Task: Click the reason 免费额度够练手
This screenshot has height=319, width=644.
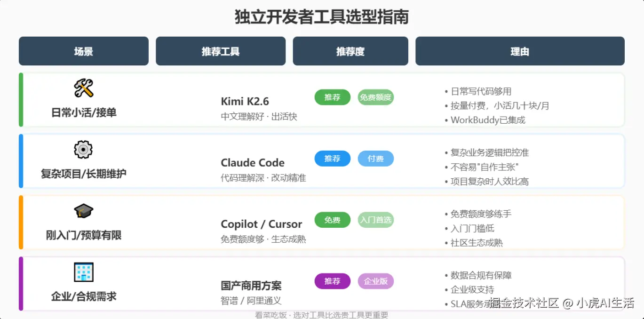Action: coord(478,214)
